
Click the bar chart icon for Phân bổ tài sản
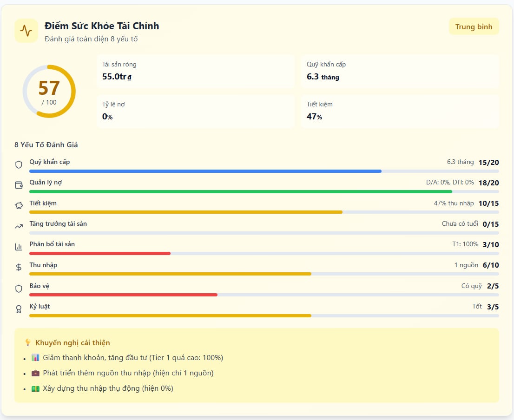pyautogui.click(x=19, y=247)
